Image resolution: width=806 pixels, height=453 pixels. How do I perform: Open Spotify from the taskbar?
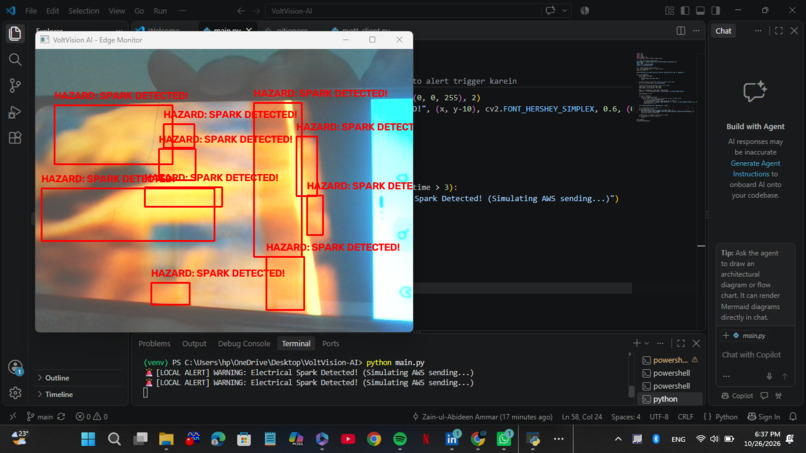pyautogui.click(x=399, y=439)
